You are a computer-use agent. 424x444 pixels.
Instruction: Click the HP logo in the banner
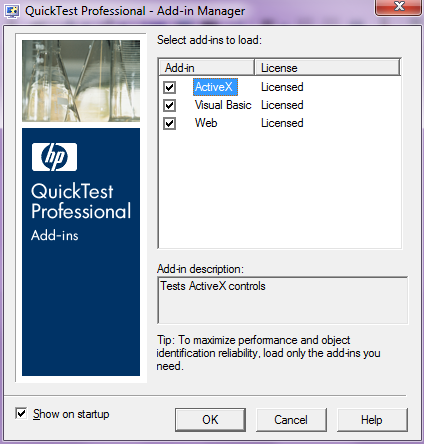pyautogui.click(x=54, y=157)
